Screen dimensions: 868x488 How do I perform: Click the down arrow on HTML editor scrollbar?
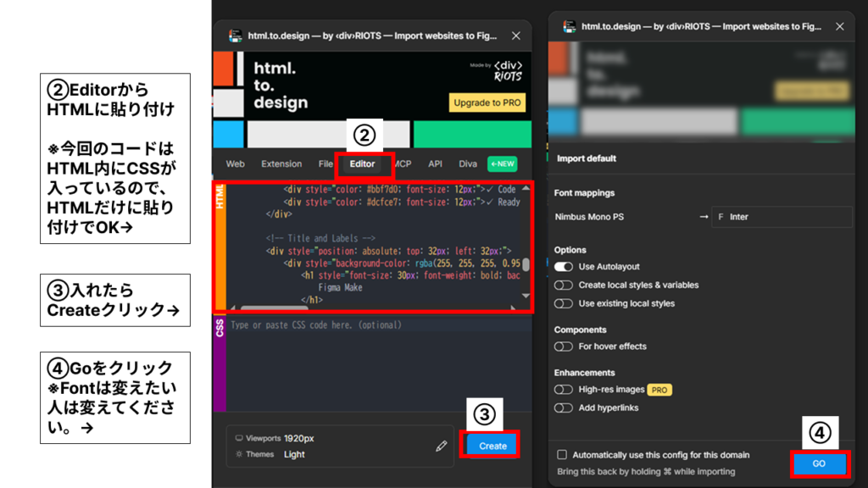pyautogui.click(x=526, y=296)
